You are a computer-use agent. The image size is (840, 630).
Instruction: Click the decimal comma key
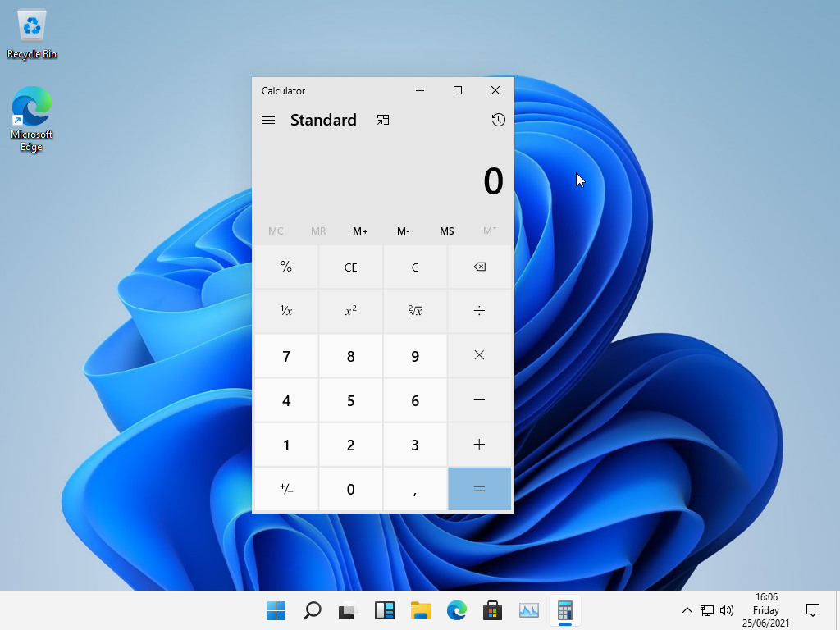415,489
